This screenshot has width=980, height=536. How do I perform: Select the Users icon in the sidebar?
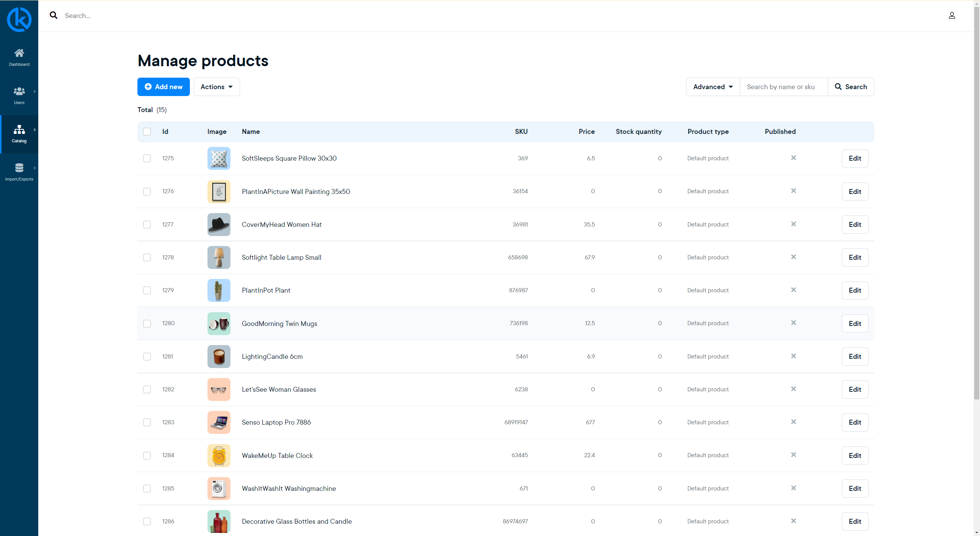coord(19,91)
